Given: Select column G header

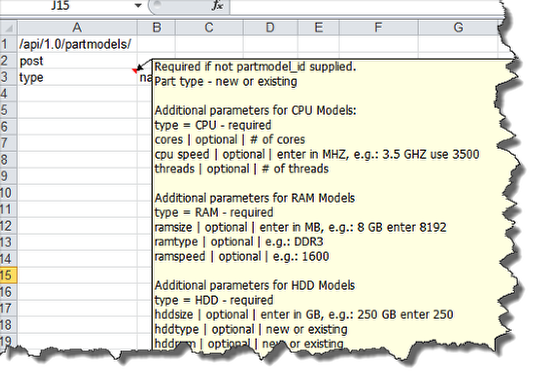Looking at the screenshot, I should [458, 28].
